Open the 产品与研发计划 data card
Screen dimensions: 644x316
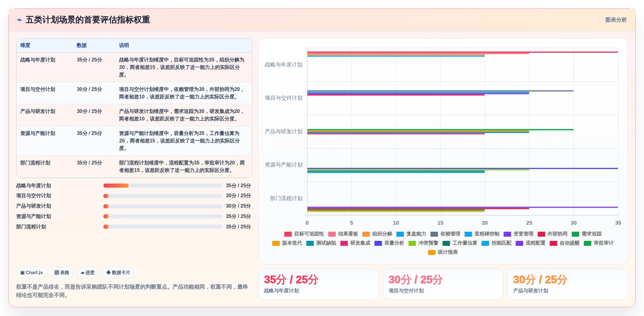pos(567,284)
